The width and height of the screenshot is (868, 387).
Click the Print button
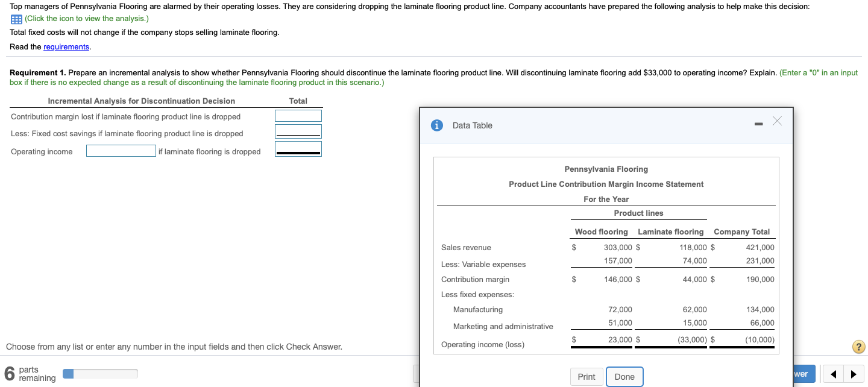pos(587,377)
